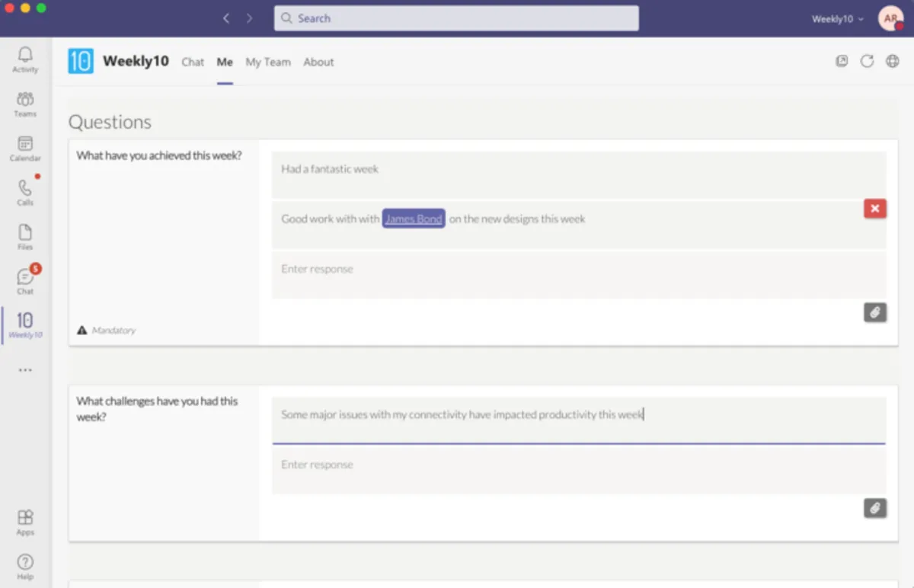Attach a file to achievements answer
Image resolution: width=914 pixels, height=588 pixels.
(874, 312)
